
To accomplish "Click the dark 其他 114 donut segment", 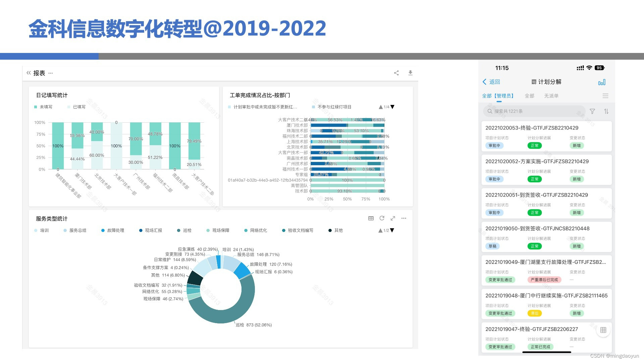I will pos(195,278).
